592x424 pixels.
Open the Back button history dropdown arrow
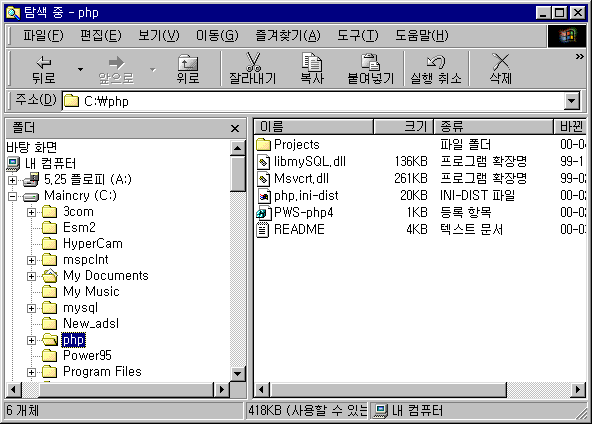80,69
